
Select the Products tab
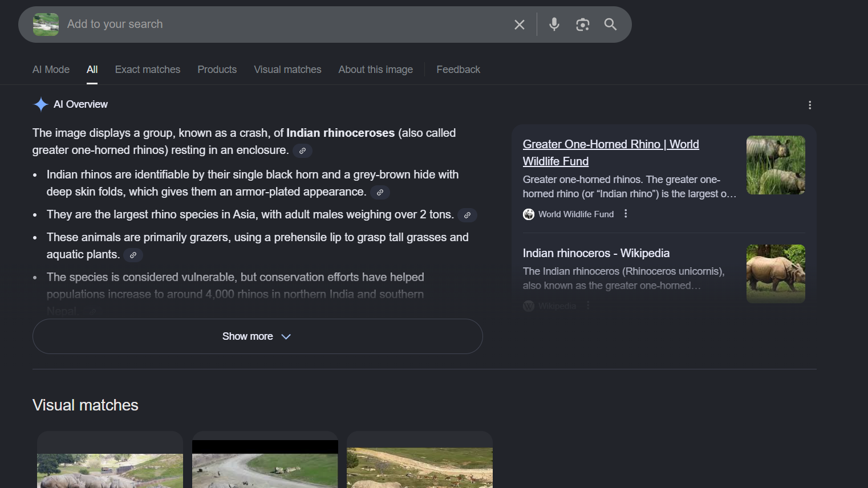[x=217, y=70]
